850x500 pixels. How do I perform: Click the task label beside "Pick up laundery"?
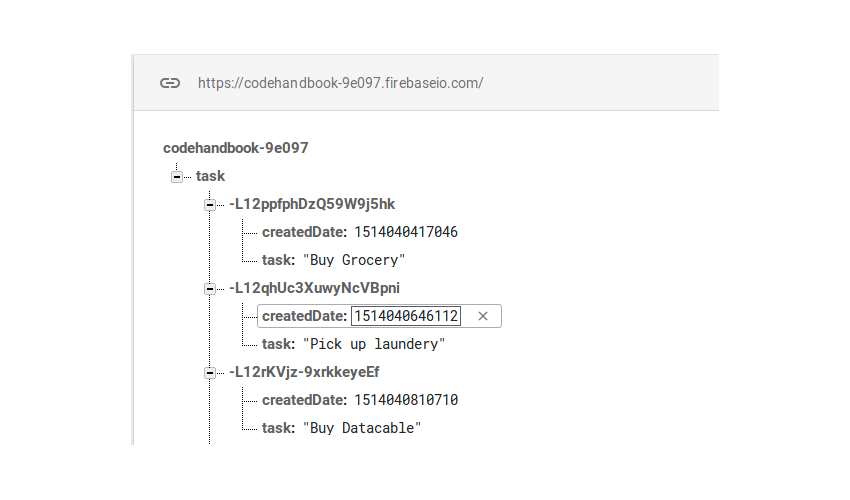[x=278, y=344]
